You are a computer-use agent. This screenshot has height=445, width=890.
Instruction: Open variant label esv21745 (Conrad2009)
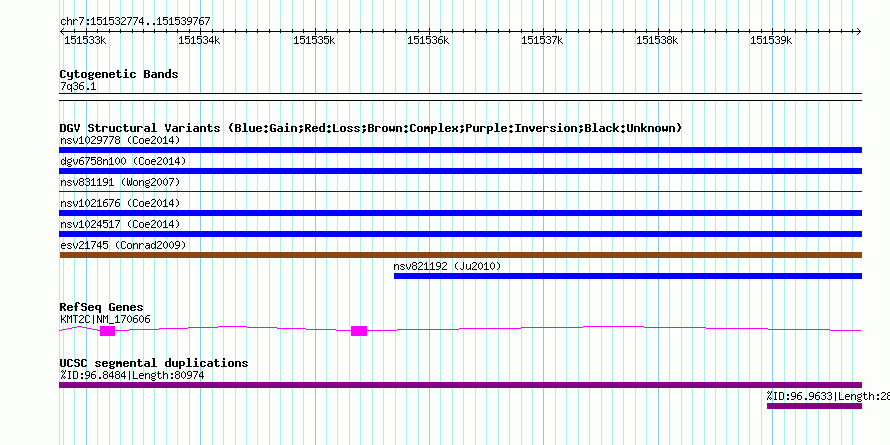click(x=123, y=245)
